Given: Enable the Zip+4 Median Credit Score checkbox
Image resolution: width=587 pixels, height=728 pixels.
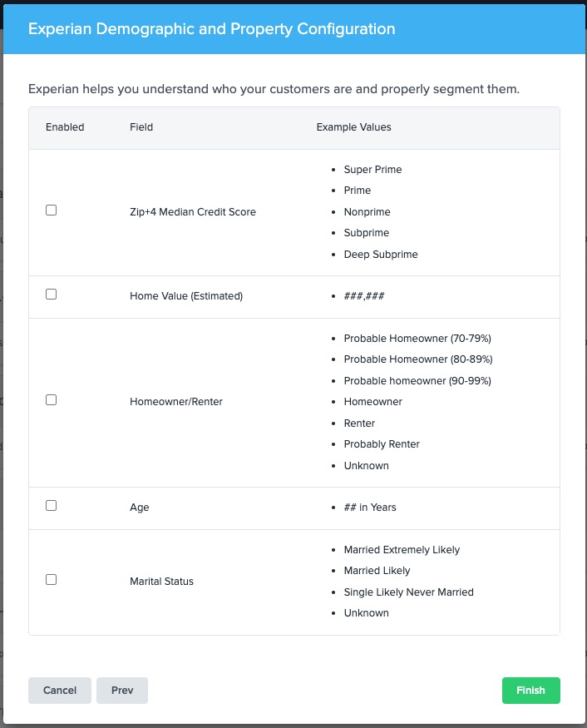Looking at the screenshot, I should tap(51, 210).
